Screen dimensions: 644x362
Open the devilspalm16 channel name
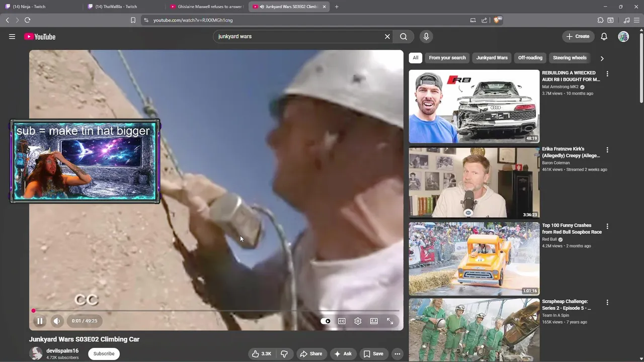coord(62,351)
